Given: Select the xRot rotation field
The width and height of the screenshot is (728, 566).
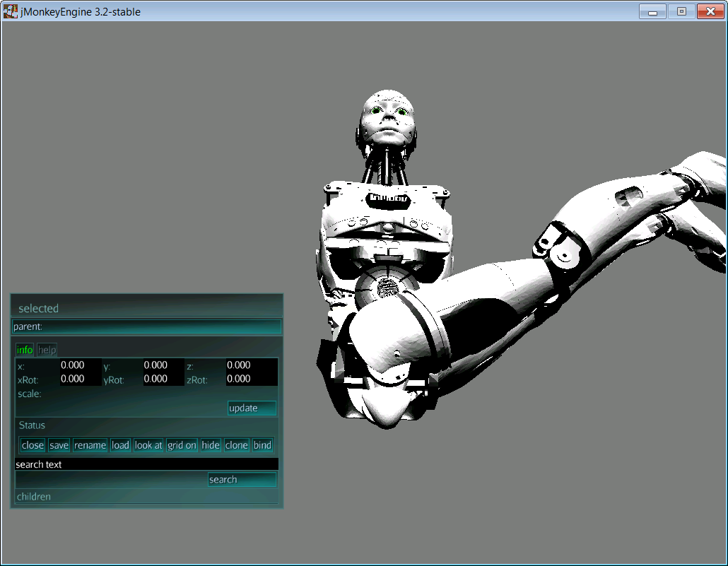Looking at the screenshot, I should click(81, 379).
